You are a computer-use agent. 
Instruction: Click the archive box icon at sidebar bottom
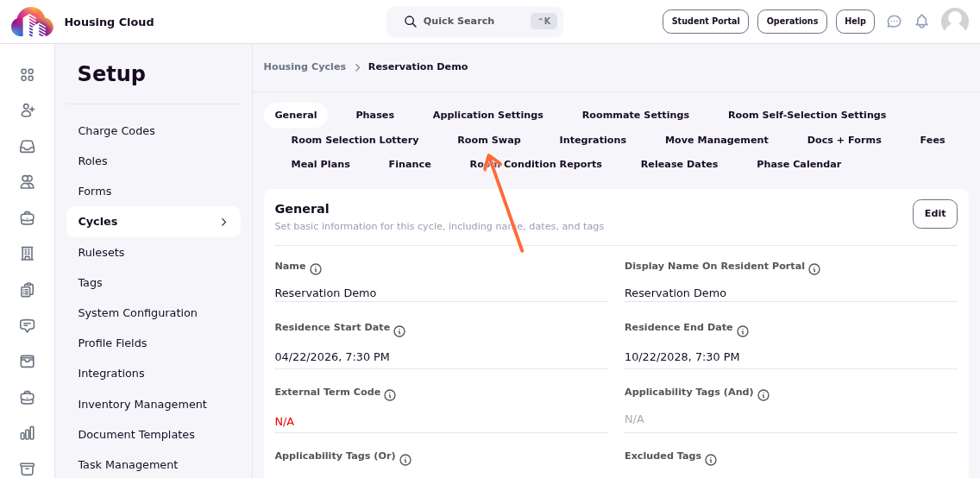point(27,468)
